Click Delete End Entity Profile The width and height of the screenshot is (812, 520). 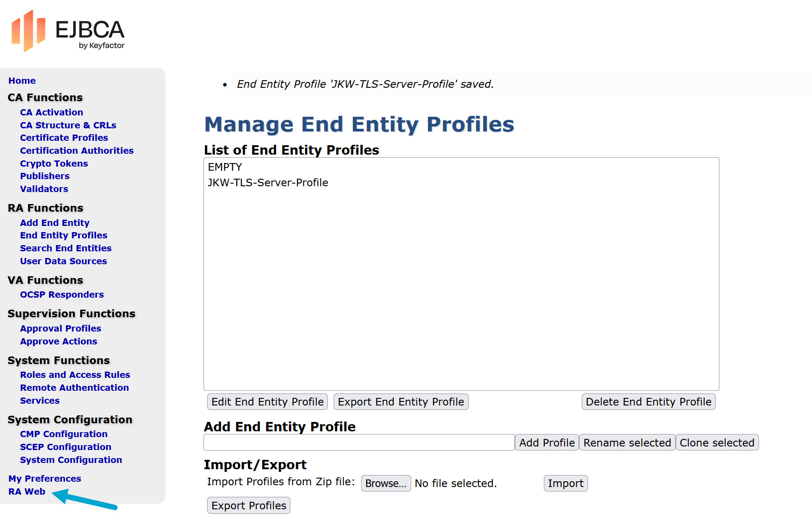point(648,401)
